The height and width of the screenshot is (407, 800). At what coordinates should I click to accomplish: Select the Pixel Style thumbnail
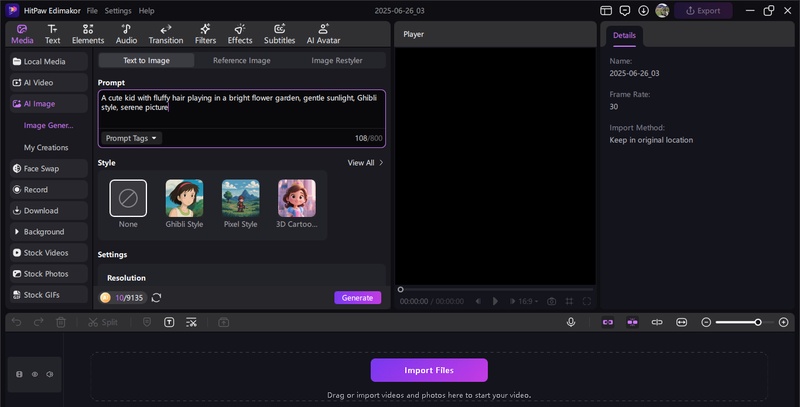(240, 198)
